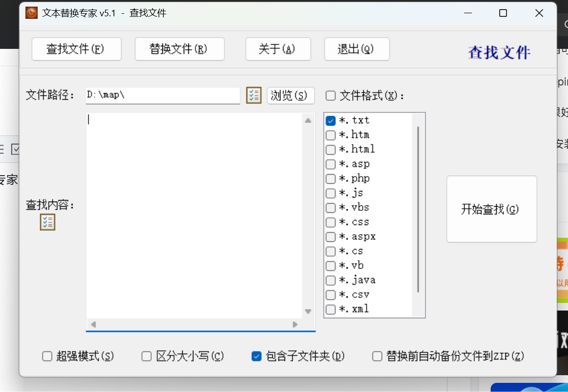Click the list icon under 查找内容 label
Image resolution: width=568 pixels, height=392 pixels.
[x=47, y=222]
